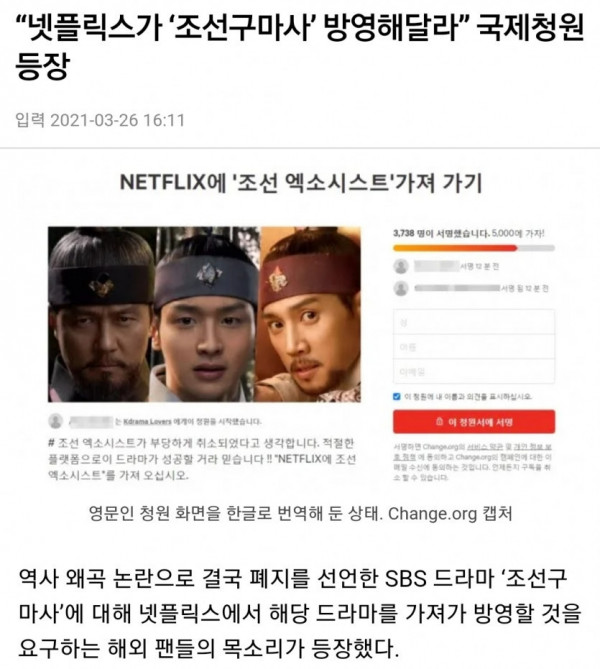
Task: Click the middle portrait with gray headband
Action: point(205,314)
